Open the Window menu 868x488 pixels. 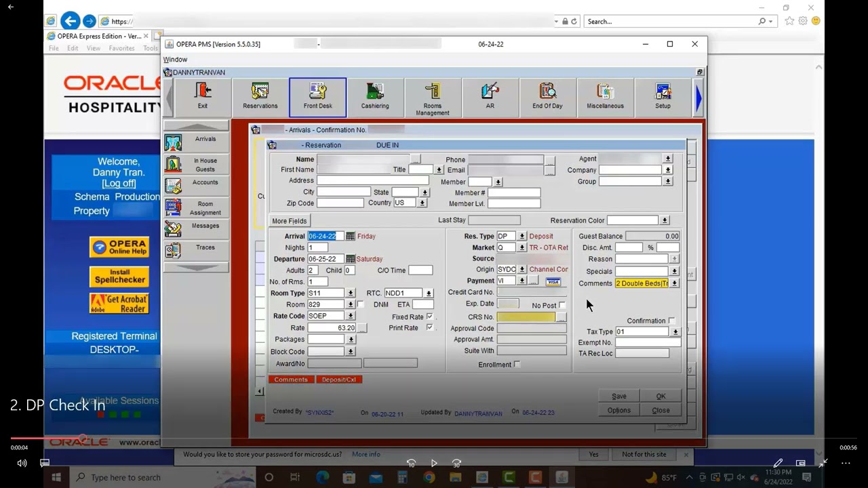coord(175,60)
